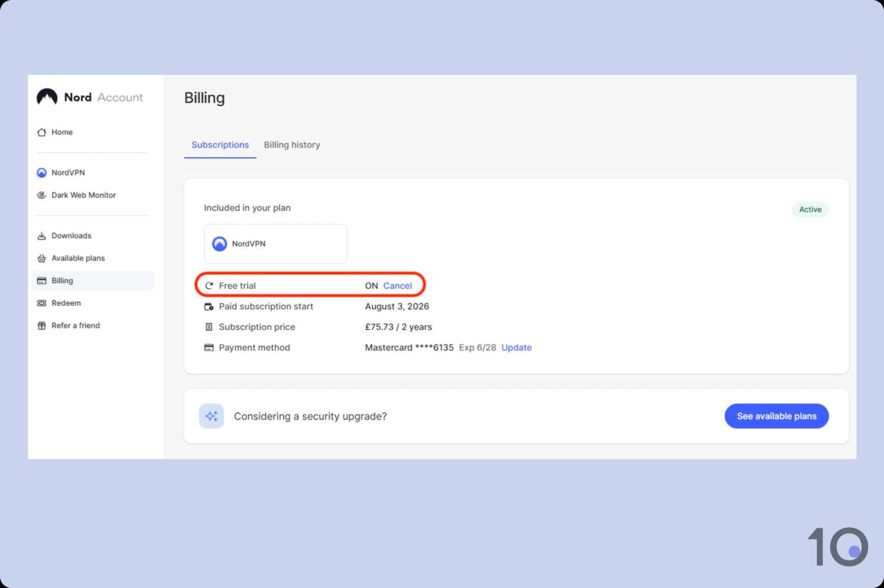The width and height of the screenshot is (884, 588).
Task: Click the Available plans basket icon
Action: (x=41, y=258)
